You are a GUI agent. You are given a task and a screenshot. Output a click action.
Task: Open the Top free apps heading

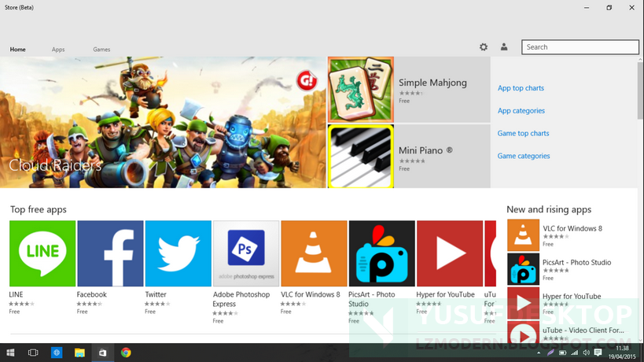point(39,209)
